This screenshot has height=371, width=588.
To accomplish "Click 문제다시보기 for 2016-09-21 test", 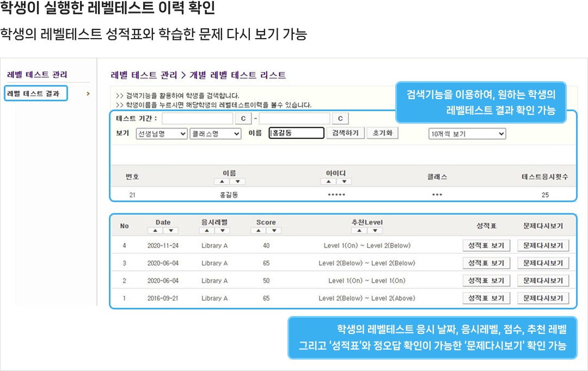I will (x=543, y=299).
